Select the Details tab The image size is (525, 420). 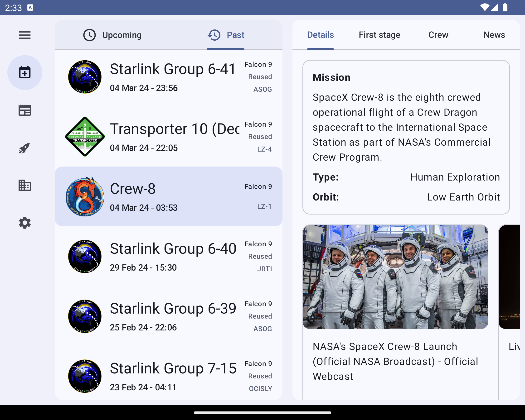pyautogui.click(x=321, y=35)
